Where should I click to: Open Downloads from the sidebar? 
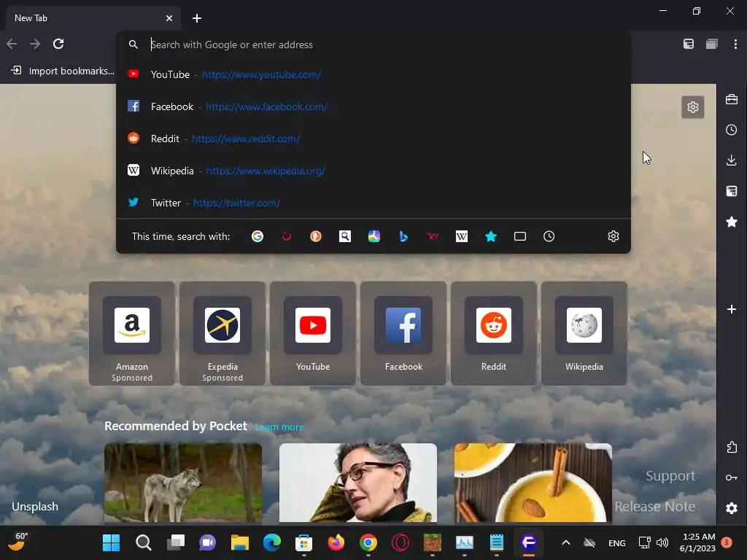[731, 160]
